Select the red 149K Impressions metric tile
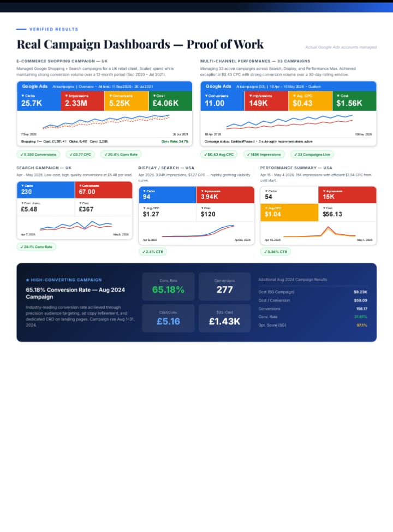Image resolution: width=393 pixels, height=532 pixels. pyautogui.click(x=266, y=101)
